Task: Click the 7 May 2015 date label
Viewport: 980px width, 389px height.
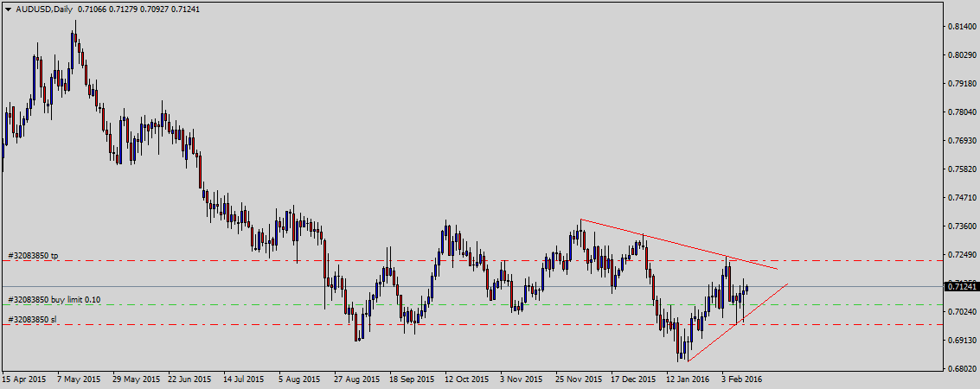Action: [80, 379]
